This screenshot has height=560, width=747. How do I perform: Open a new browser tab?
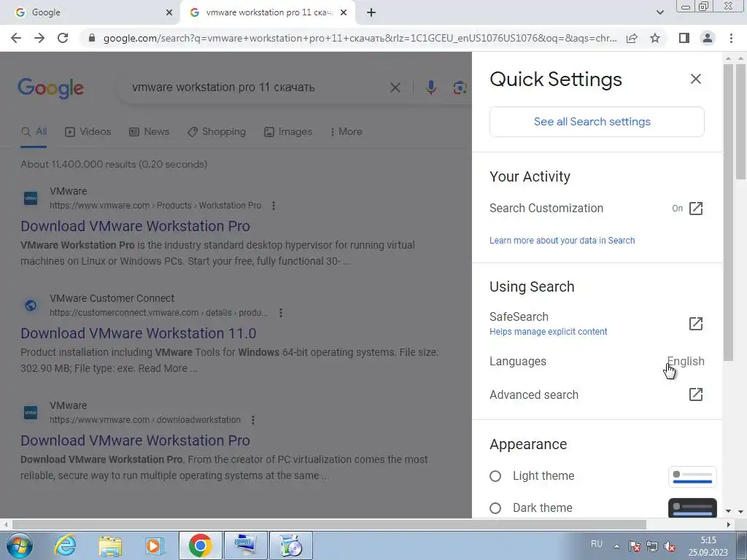[371, 13]
